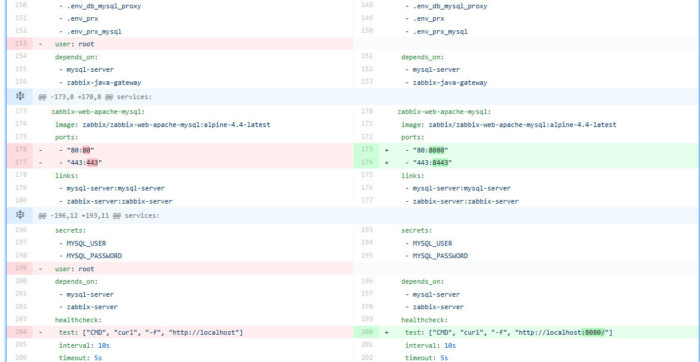This screenshot has height=362, width=700.
Task: Click '.env_prx' on line 149
Action: [428, 19]
